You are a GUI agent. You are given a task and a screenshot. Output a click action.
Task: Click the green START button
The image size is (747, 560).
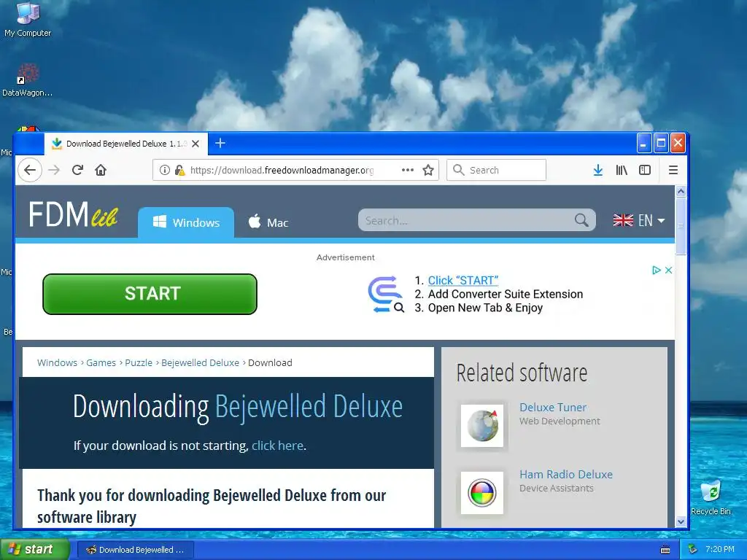pyautogui.click(x=150, y=294)
